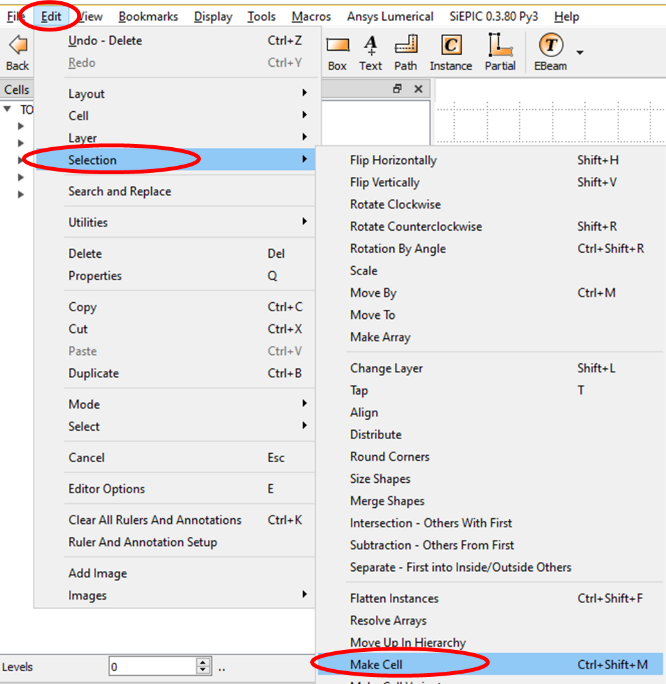Undock the Cells panel
Screen dimensions: 666x684
pyautogui.click(x=397, y=89)
